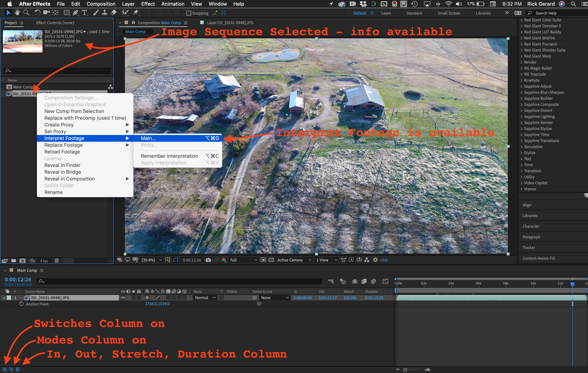Click the project footage thumbnail preview
The width and height of the screenshot is (588, 373).
point(23,41)
